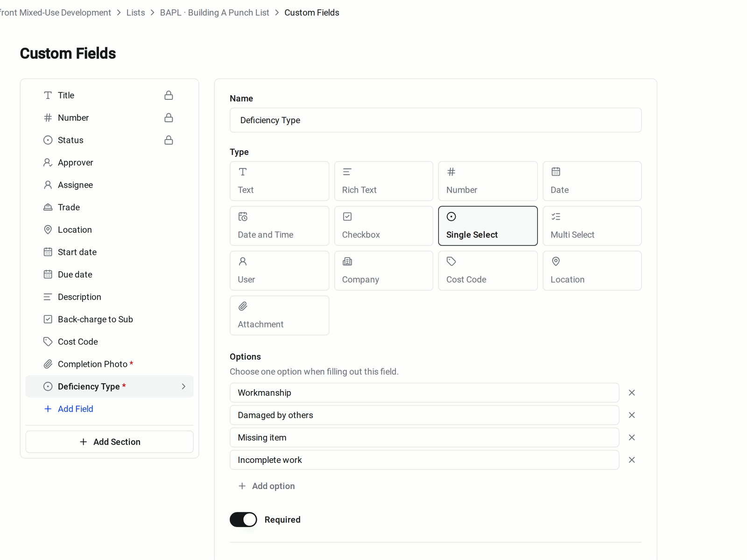Open the Assignee field in sidebar
This screenshot has height=560, width=747.
109,185
